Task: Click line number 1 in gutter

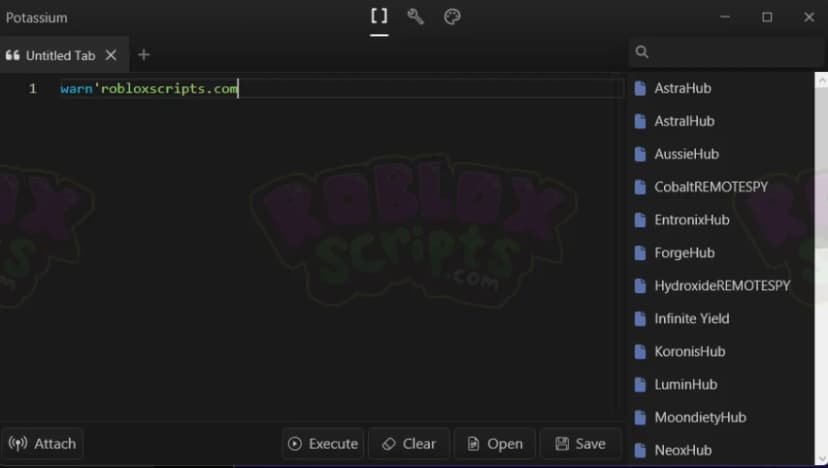Action: click(x=33, y=88)
